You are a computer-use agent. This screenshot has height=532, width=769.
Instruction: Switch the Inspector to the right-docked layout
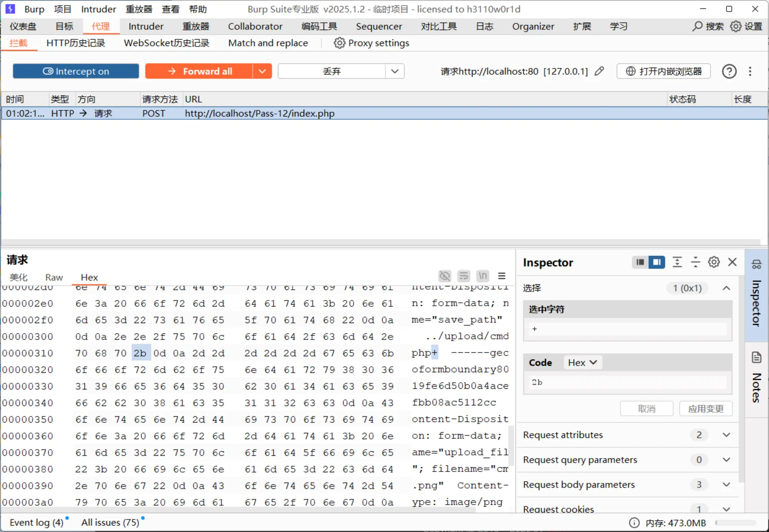657,262
